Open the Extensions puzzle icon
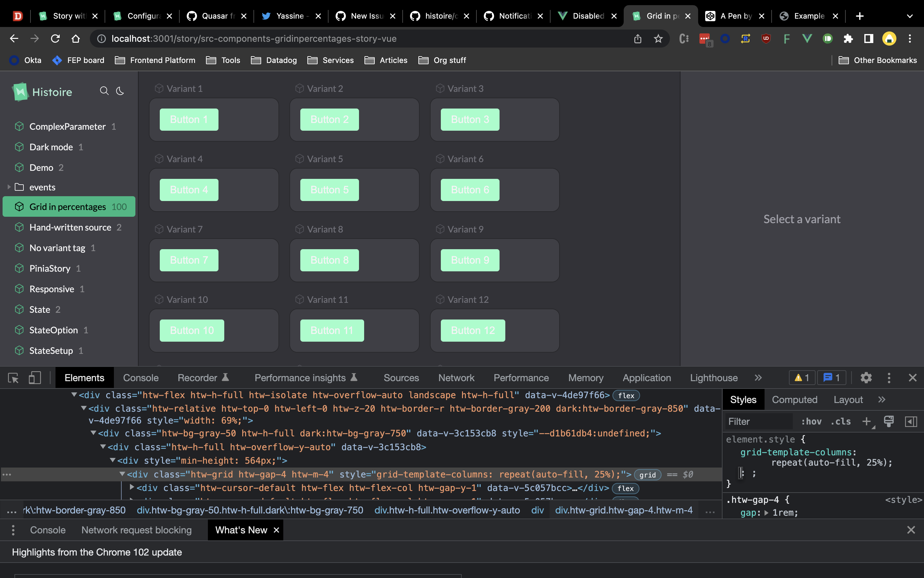 click(x=848, y=39)
